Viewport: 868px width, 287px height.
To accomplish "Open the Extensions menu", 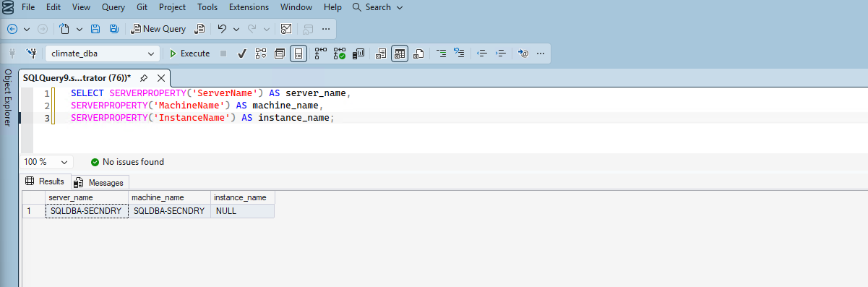I will point(249,7).
